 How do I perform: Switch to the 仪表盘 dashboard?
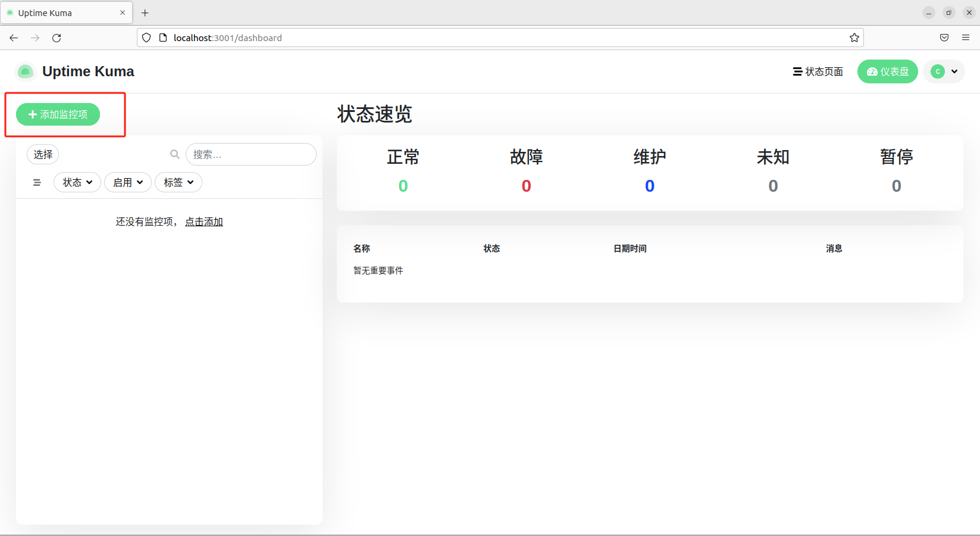[887, 71]
